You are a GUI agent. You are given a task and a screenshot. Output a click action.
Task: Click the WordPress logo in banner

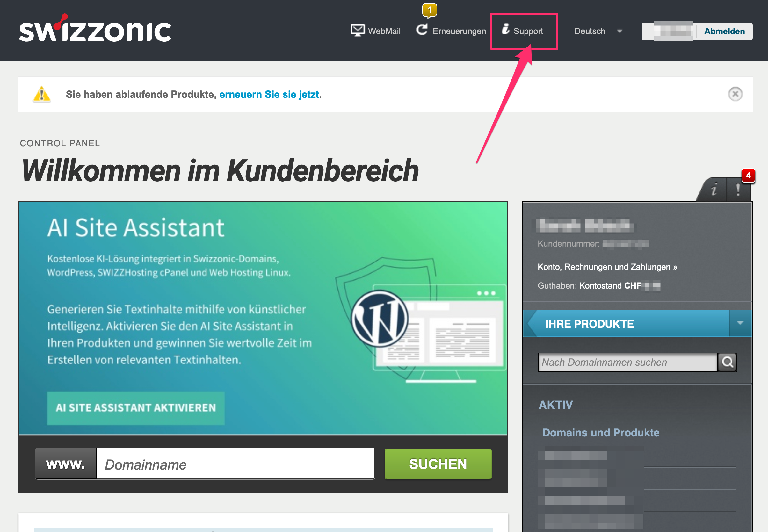380,318
